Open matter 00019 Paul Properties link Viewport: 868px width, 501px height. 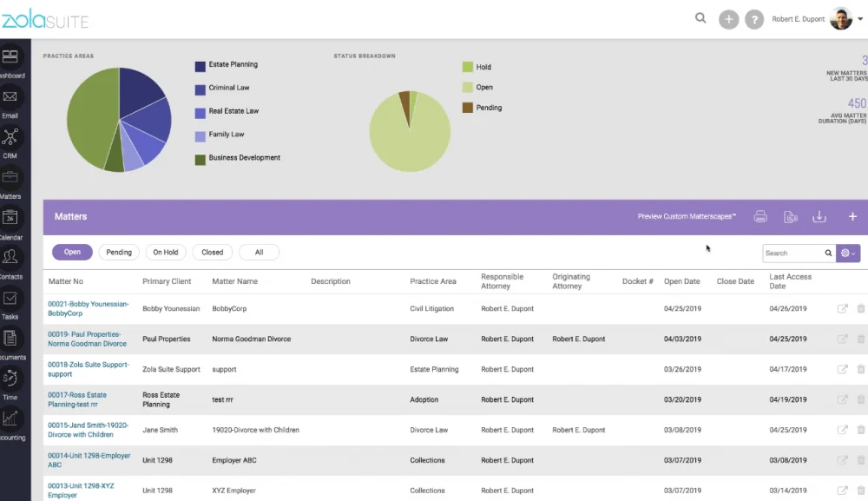click(87, 339)
